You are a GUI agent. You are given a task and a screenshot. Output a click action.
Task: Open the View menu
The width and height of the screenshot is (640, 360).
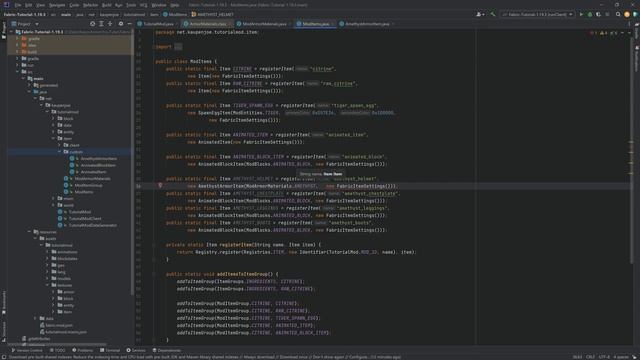tap(40, 5)
